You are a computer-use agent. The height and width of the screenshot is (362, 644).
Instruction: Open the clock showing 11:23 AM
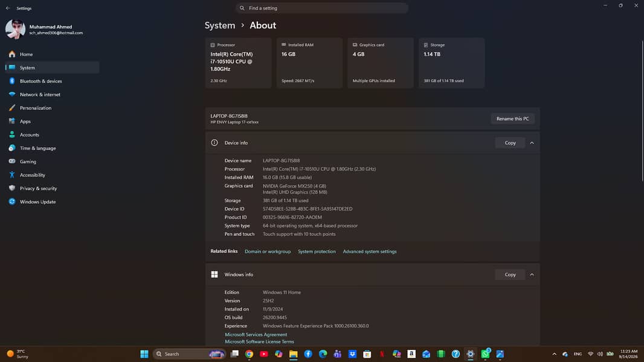628,354
